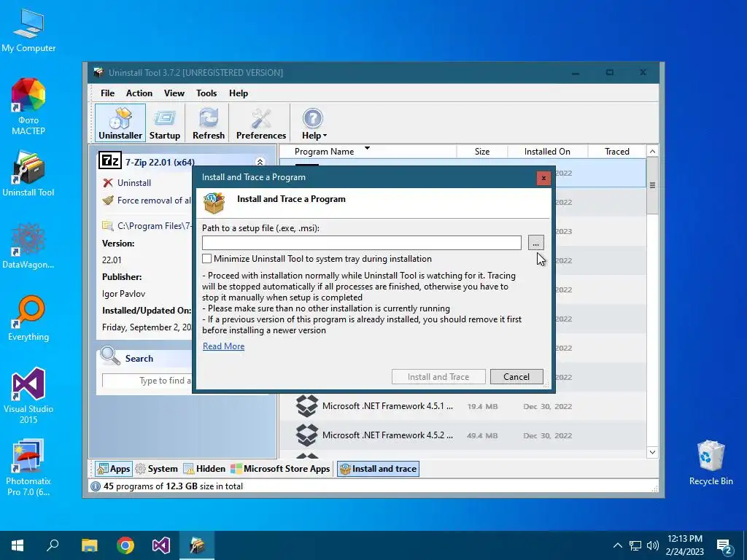Open the Help toolbar dropdown

(x=314, y=123)
